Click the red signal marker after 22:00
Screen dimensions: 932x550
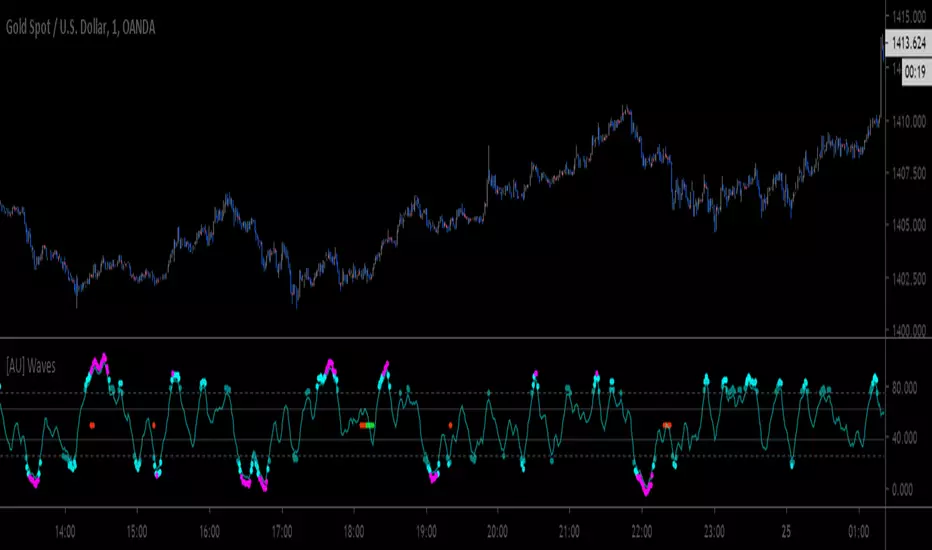tap(667, 425)
